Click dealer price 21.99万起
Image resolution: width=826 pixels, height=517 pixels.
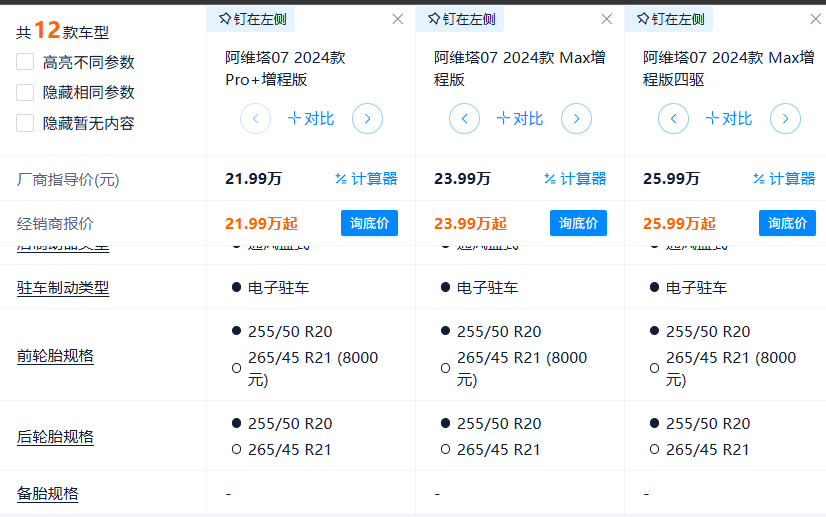[261, 223]
